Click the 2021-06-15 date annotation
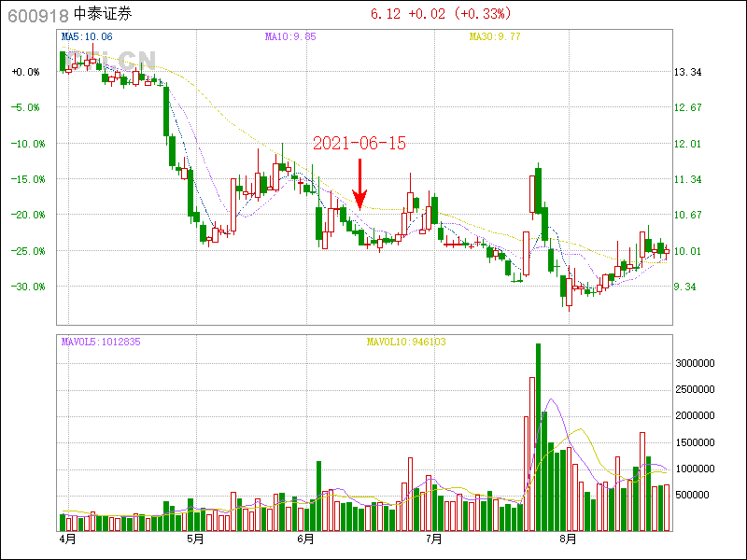The width and height of the screenshot is (747, 560). (359, 143)
